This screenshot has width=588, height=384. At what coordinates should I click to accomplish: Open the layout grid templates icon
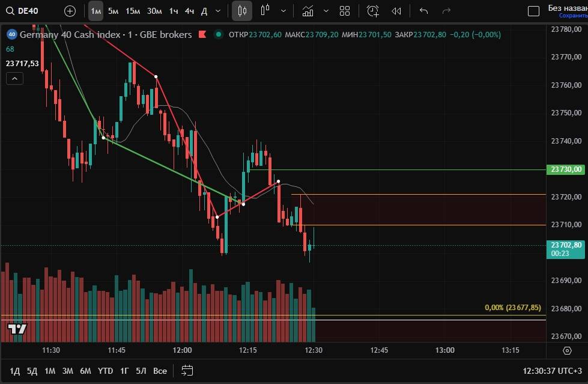(x=345, y=11)
